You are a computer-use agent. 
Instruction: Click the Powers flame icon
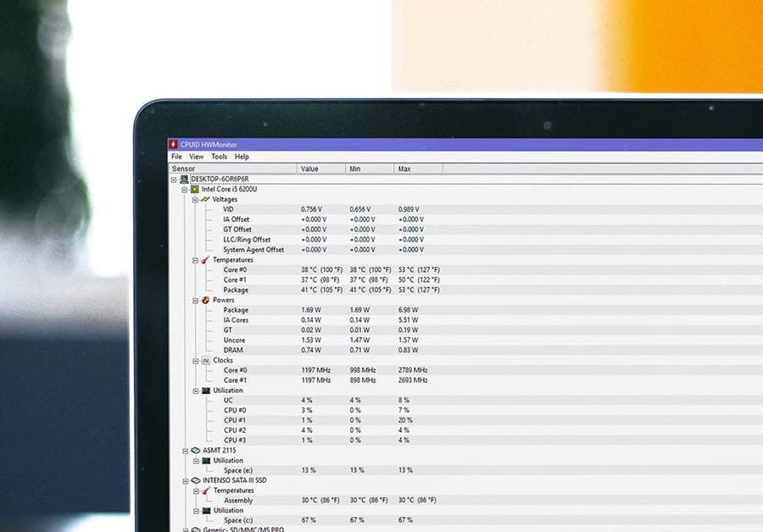pyautogui.click(x=205, y=300)
